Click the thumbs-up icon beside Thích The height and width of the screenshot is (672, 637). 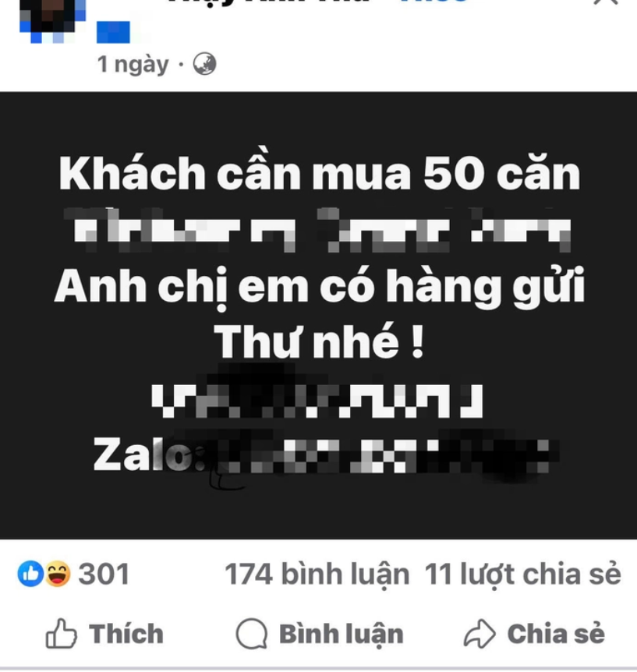(62, 634)
